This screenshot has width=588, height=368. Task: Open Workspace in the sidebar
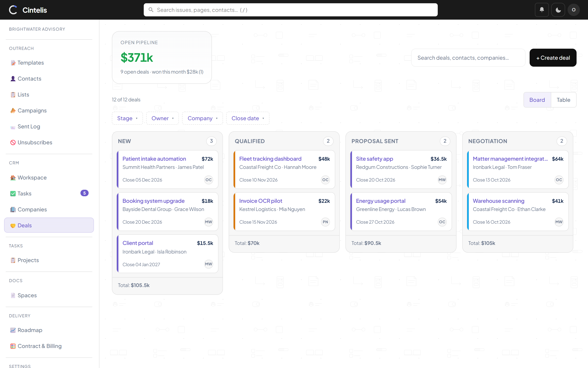click(49, 177)
